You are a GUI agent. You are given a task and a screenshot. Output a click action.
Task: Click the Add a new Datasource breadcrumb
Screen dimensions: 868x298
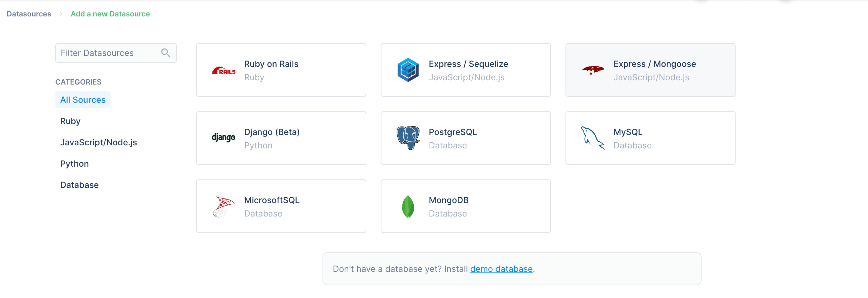point(110,14)
